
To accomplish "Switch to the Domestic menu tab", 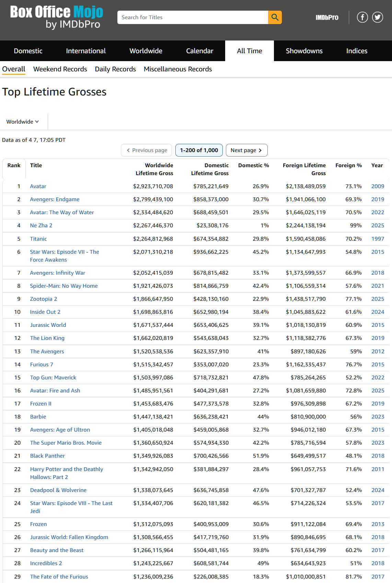I will tap(28, 51).
